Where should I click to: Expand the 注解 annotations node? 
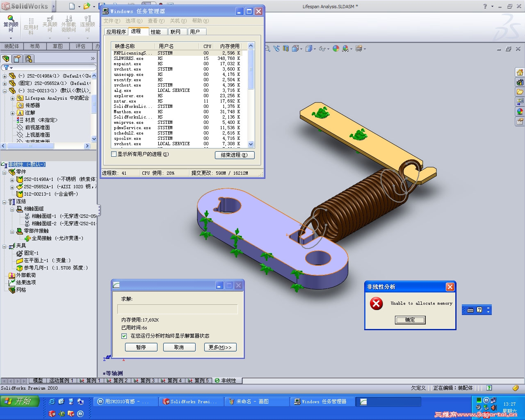point(12,113)
